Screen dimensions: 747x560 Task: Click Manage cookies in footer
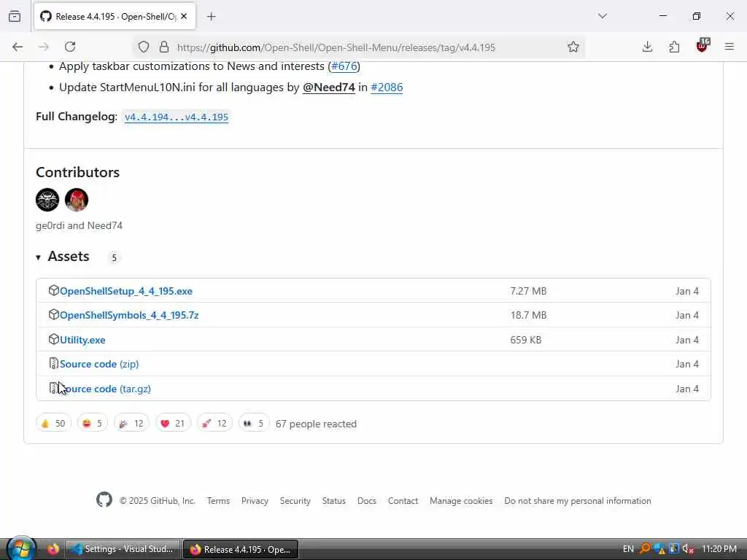pyautogui.click(x=461, y=501)
